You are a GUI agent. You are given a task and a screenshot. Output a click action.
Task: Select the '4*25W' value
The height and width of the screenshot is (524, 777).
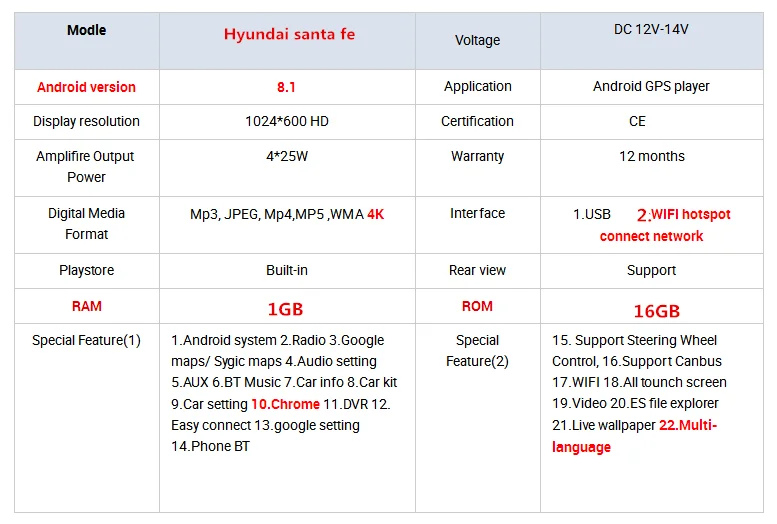(x=287, y=157)
